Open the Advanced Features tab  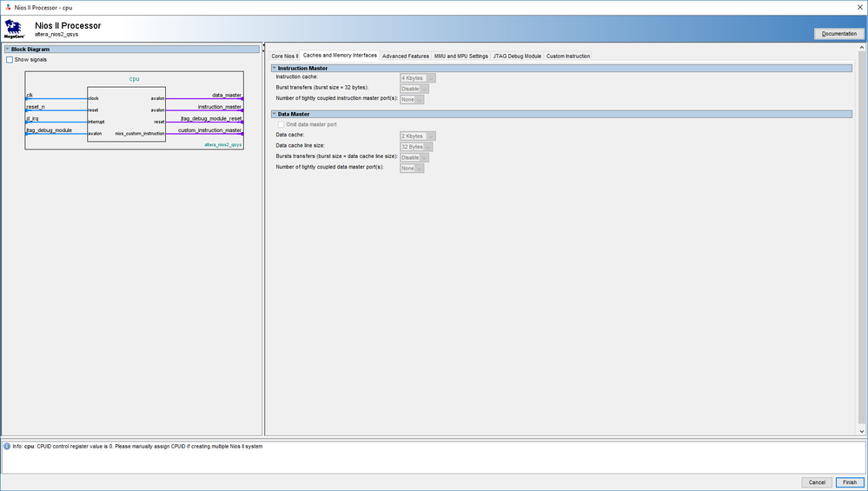click(406, 56)
